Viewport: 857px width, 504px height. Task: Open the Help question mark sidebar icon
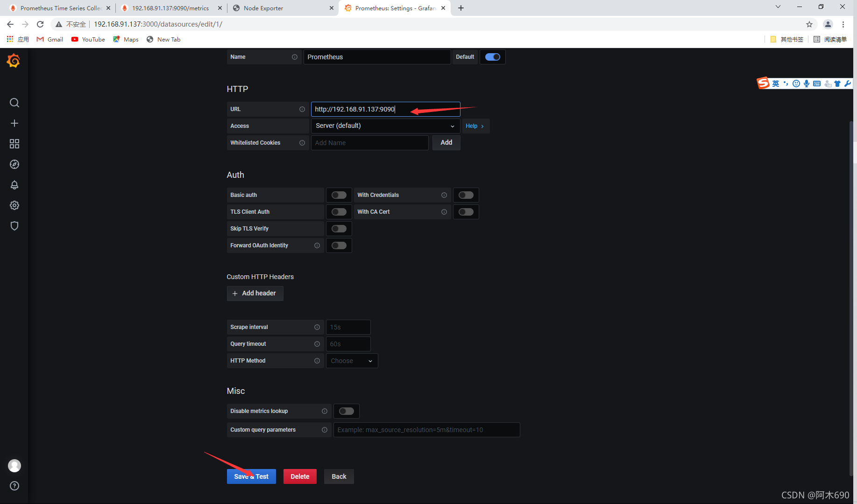click(x=14, y=486)
